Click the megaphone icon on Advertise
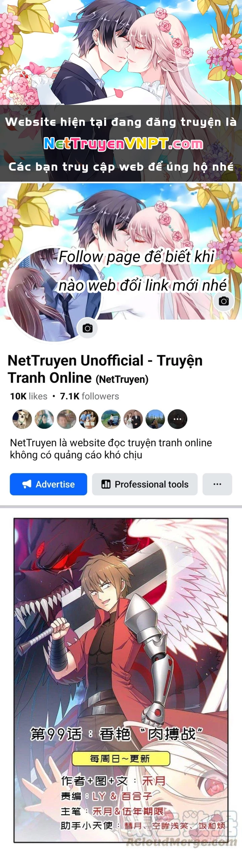The image size is (242, 868). [27, 484]
